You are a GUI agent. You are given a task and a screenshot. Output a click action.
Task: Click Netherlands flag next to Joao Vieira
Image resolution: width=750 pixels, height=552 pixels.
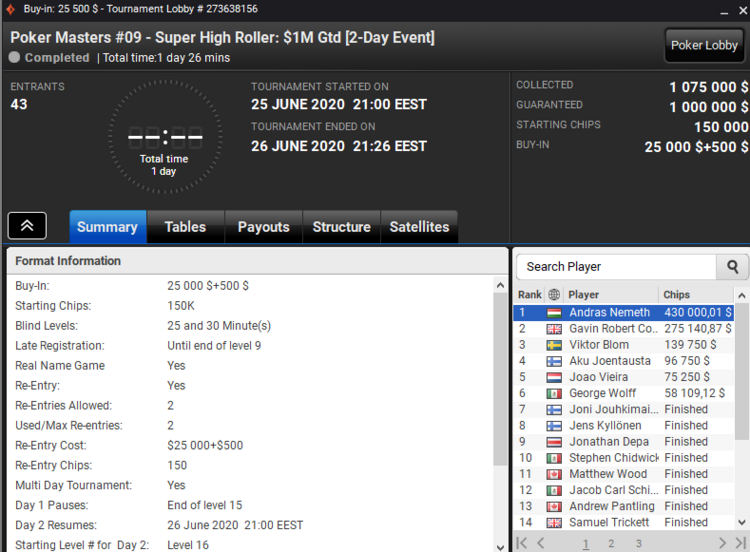coord(554,378)
